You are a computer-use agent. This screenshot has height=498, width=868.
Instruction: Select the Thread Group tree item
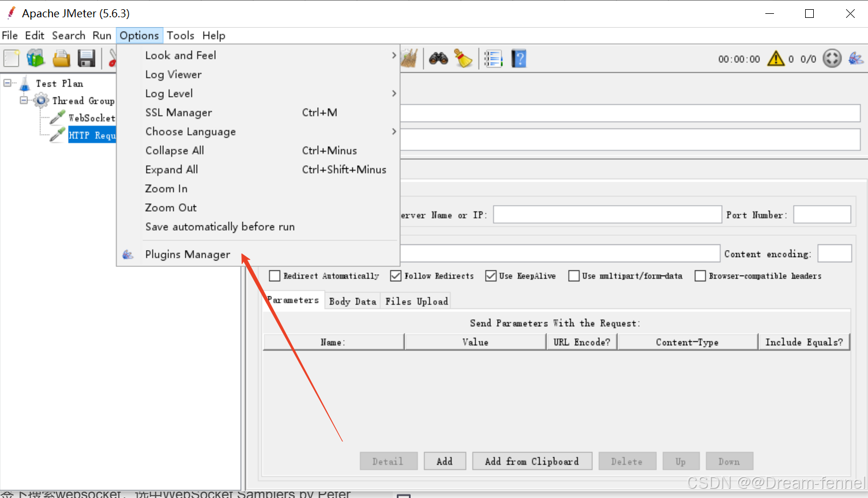click(x=83, y=101)
